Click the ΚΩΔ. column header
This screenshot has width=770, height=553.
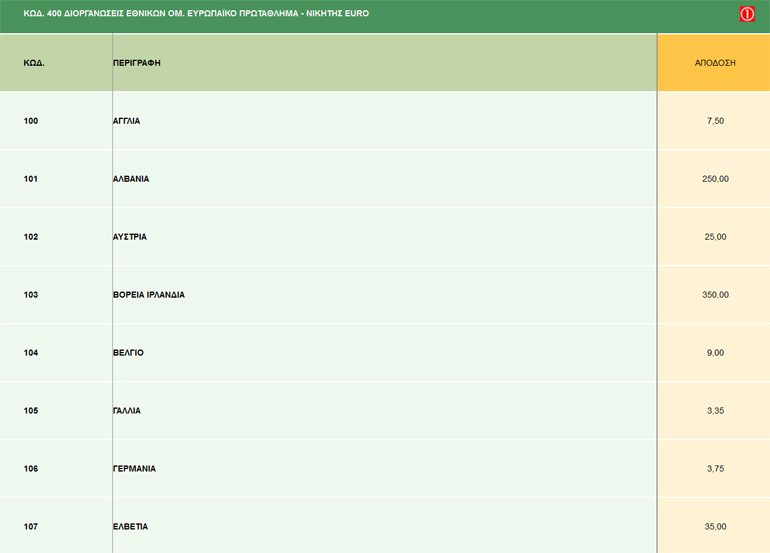(x=34, y=63)
